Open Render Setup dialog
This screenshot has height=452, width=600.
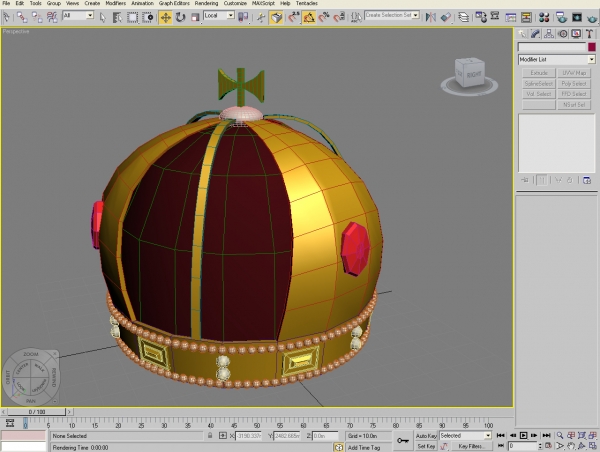click(561, 17)
